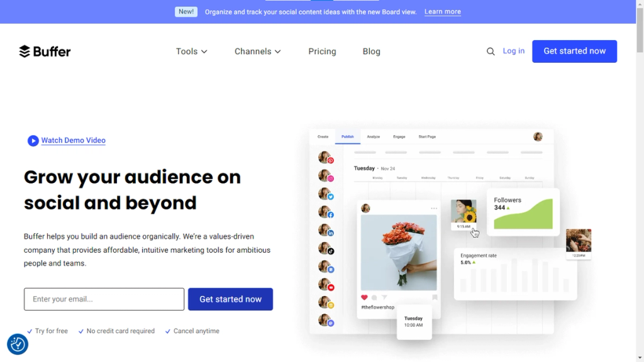Open the Watch Demo Video link
Viewport: 644px width, 362px height.
tap(73, 140)
